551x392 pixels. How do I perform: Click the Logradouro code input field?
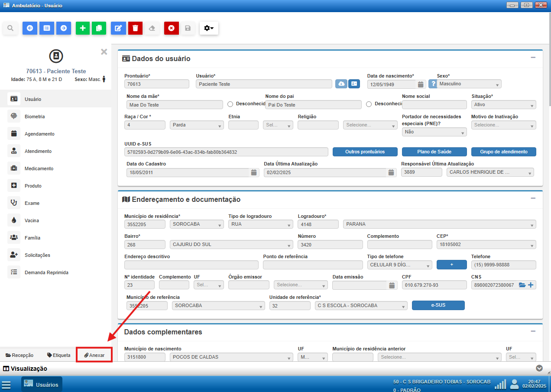point(318,224)
